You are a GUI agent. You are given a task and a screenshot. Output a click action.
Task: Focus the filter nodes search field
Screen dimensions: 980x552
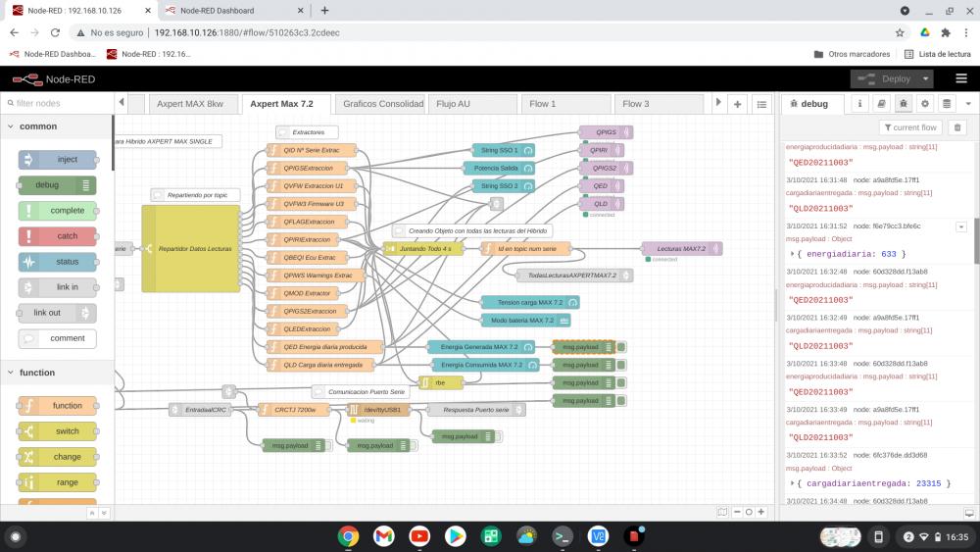point(58,103)
